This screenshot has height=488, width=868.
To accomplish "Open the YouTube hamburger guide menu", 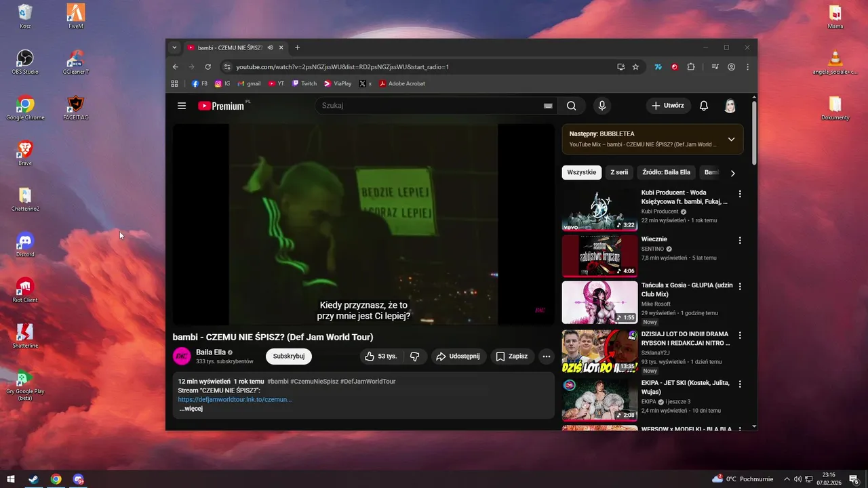I will point(182,106).
